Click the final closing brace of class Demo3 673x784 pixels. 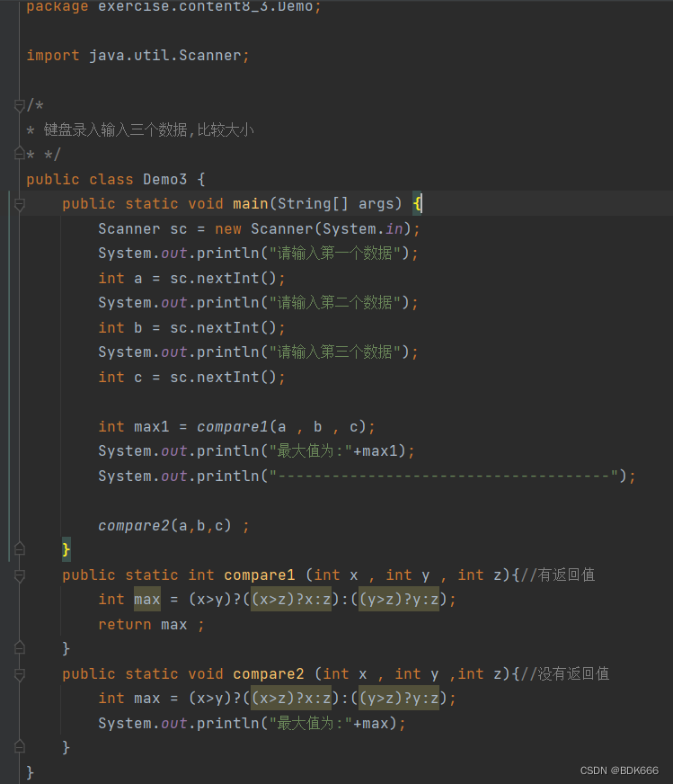coord(30,772)
